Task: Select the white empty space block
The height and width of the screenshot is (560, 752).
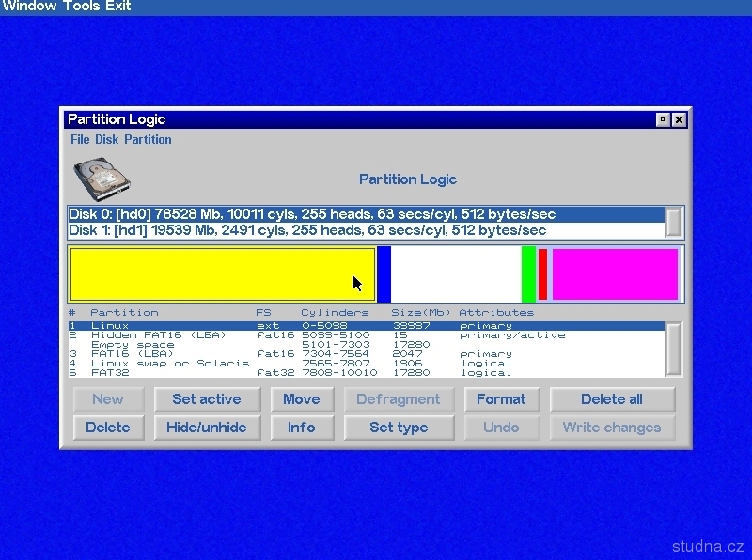Action: click(456, 274)
